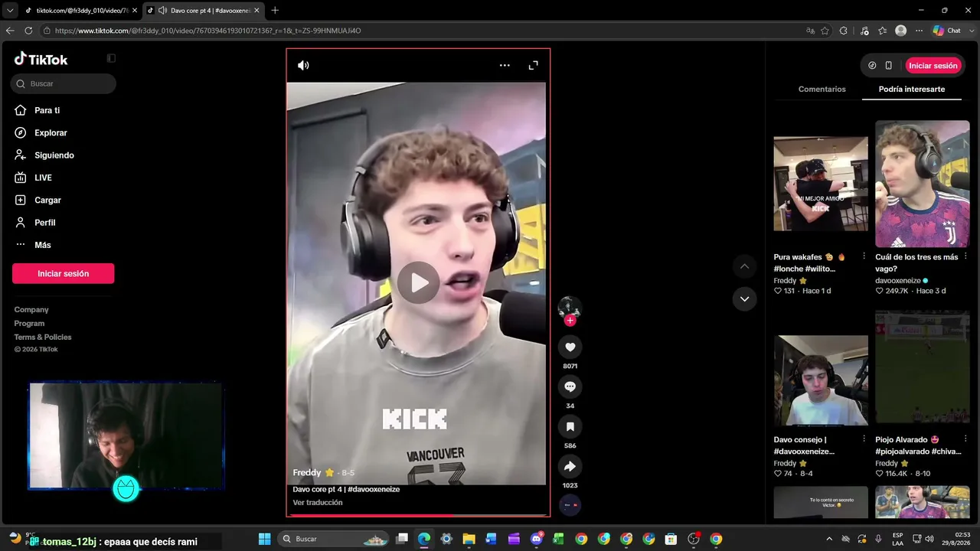Open three-dot options on video player
Image resolution: width=980 pixels, height=551 pixels.
[505, 65]
